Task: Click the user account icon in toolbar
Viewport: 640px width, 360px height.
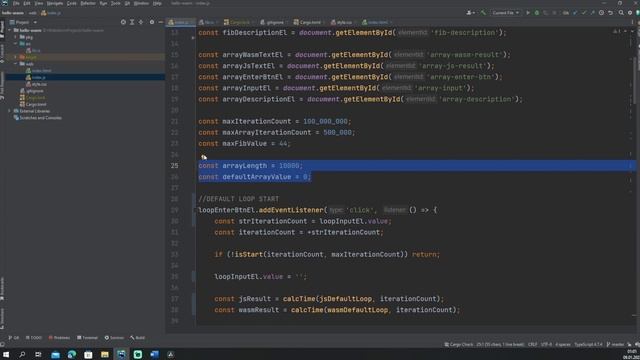Action: pyautogui.click(x=470, y=13)
